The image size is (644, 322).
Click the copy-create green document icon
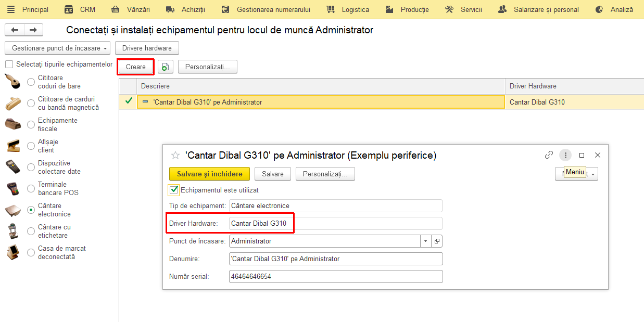[166, 67]
